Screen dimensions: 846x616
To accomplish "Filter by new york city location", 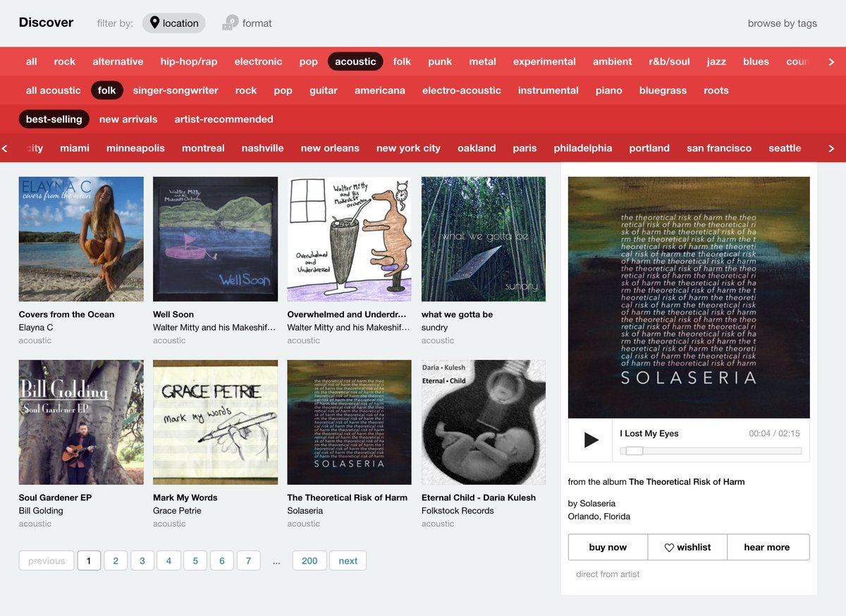I will point(408,148).
